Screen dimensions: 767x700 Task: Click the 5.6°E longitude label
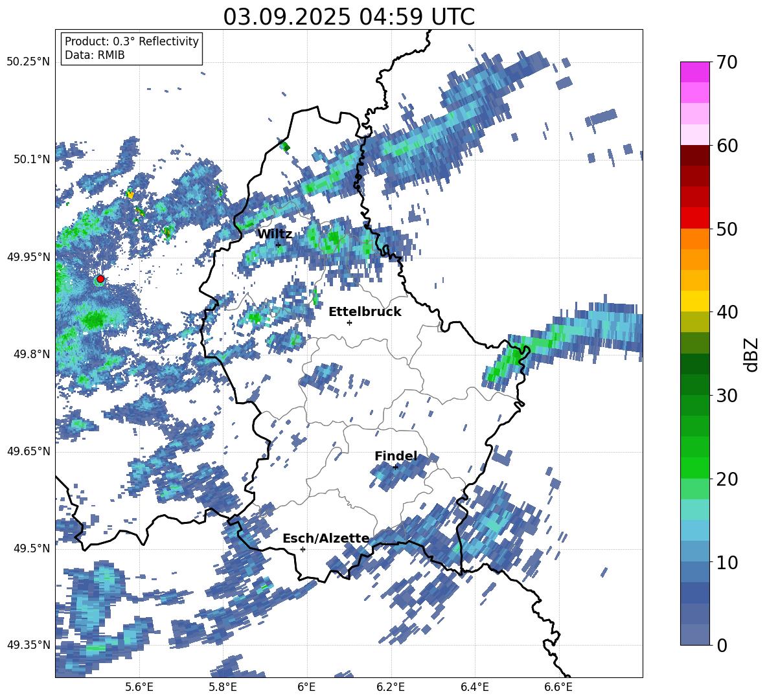click(x=139, y=687)
